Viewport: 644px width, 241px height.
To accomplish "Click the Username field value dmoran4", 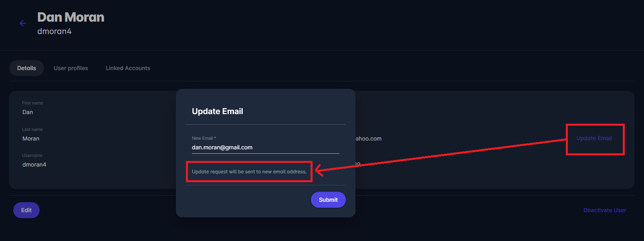I will (34, 165).
